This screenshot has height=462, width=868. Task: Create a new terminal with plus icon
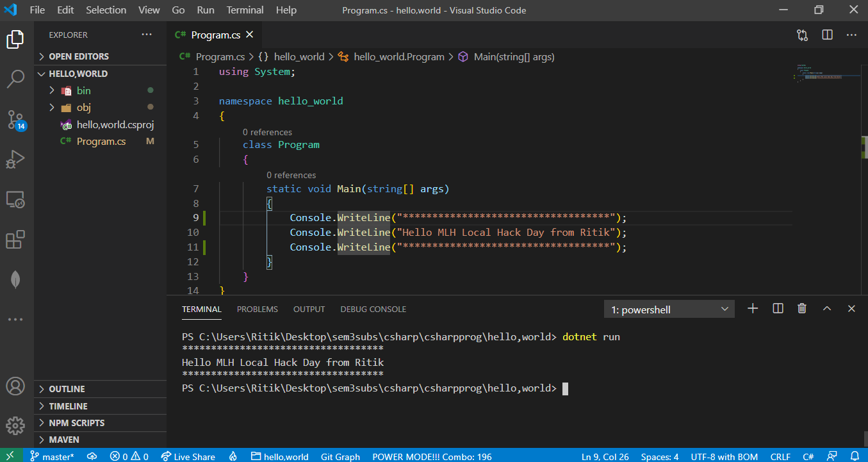tap(753, 308)
